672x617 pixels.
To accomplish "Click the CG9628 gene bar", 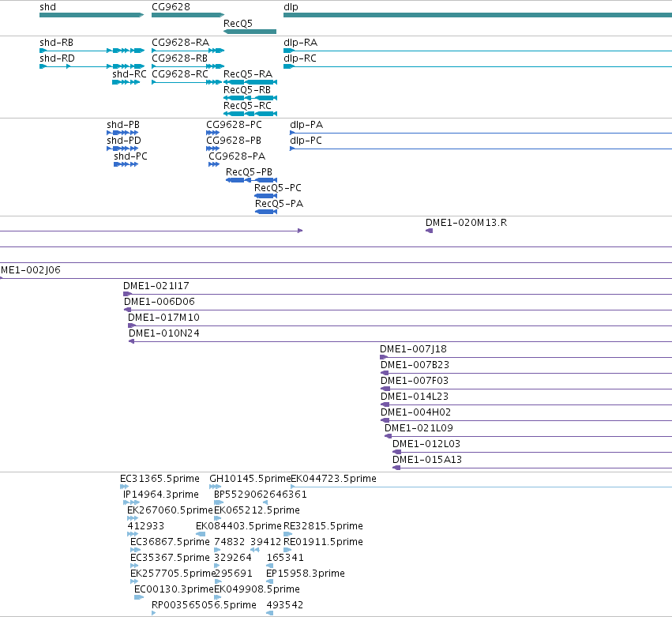I will 188,15.
